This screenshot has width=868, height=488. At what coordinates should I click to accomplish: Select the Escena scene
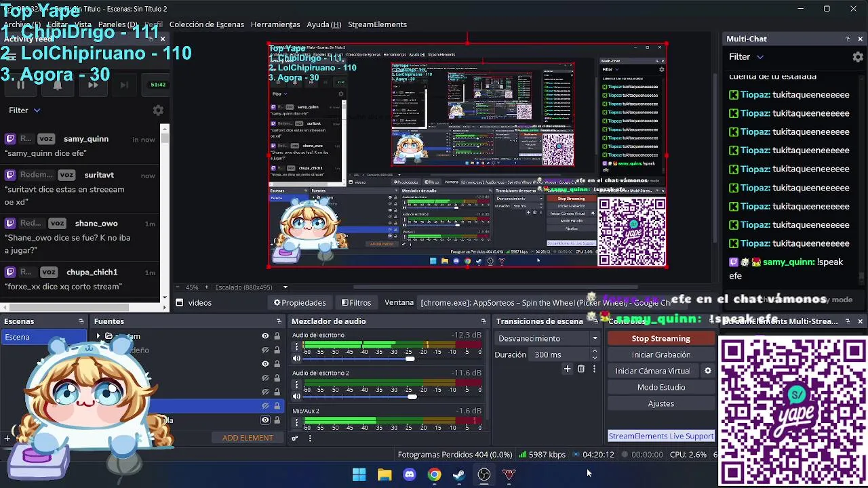click(44, 337)
